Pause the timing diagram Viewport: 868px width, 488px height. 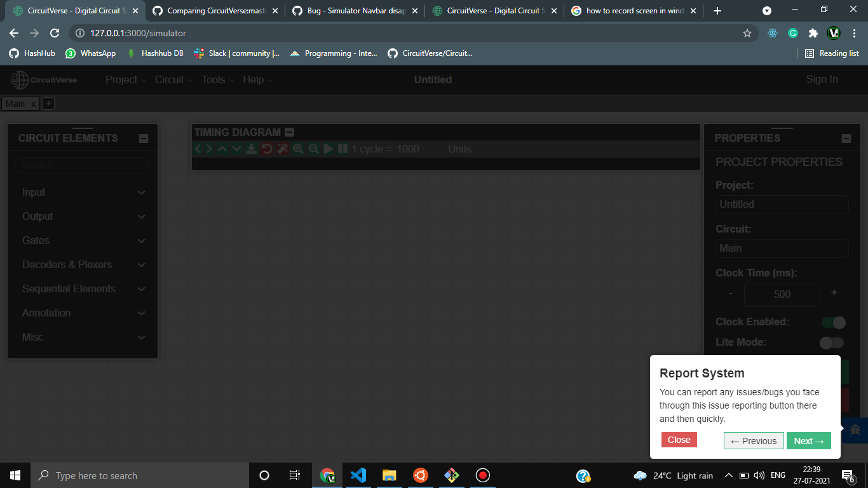point(342,149)
